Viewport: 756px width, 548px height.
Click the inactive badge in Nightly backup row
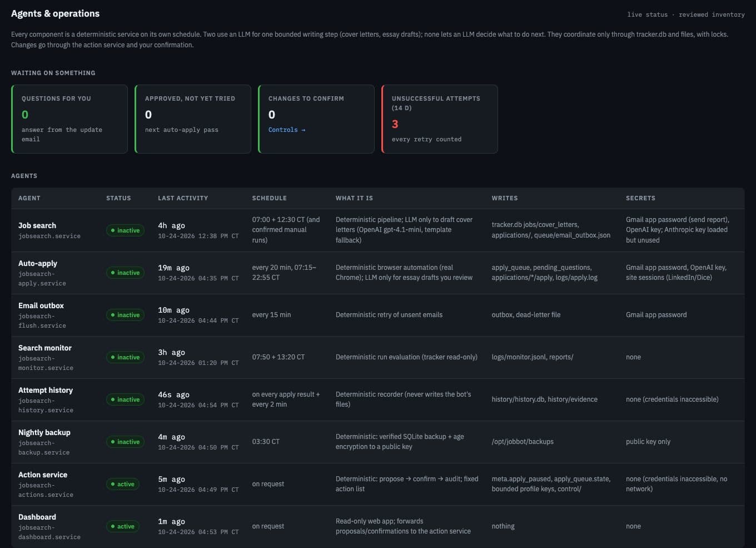125,442
